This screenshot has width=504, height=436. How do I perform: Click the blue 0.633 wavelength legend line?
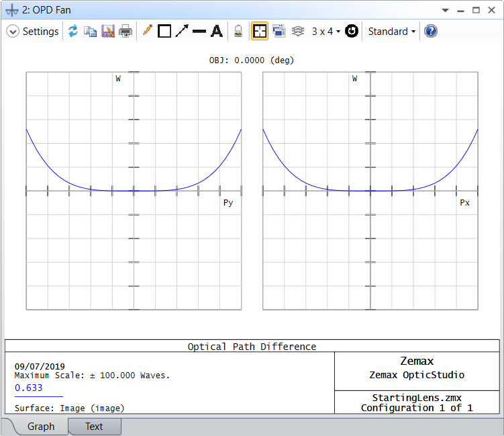[38, 396]
